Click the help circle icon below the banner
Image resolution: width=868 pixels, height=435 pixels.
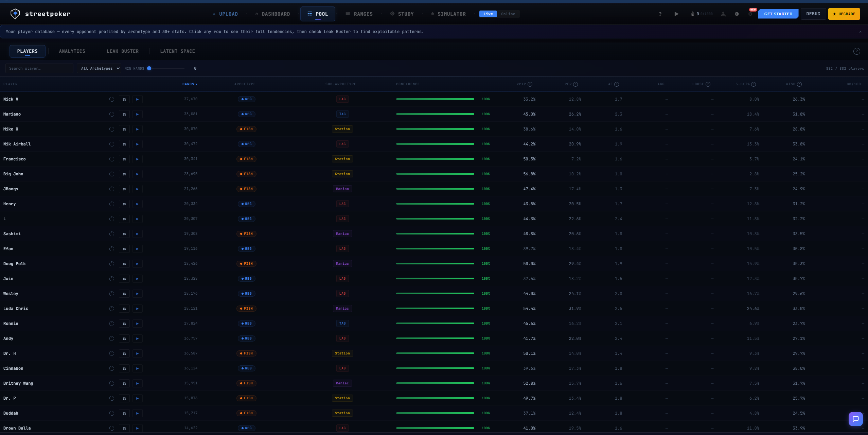[856, 51]
